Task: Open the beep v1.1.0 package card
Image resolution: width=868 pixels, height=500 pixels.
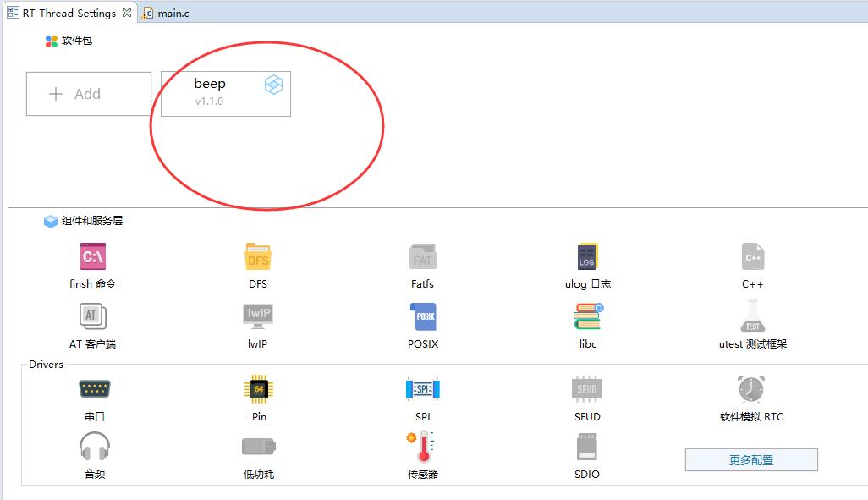Action: coord(226,94)
